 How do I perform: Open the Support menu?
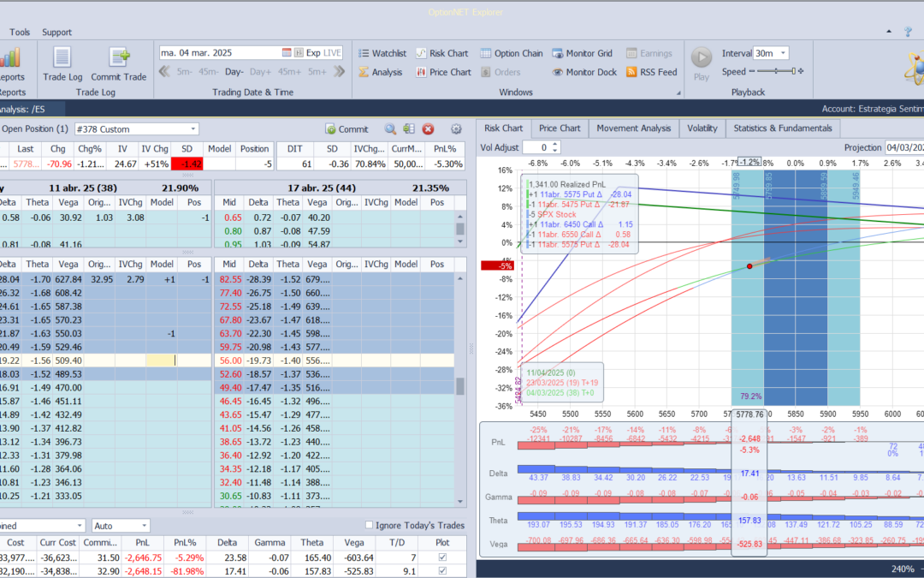56,32
